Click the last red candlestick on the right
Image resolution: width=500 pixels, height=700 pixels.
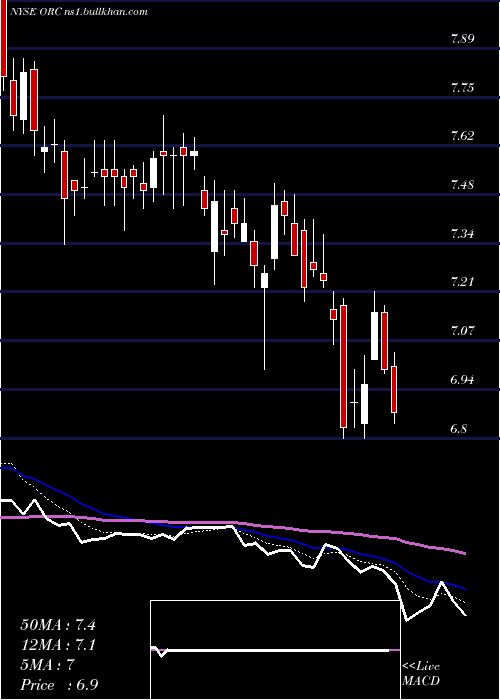point(394,389)
